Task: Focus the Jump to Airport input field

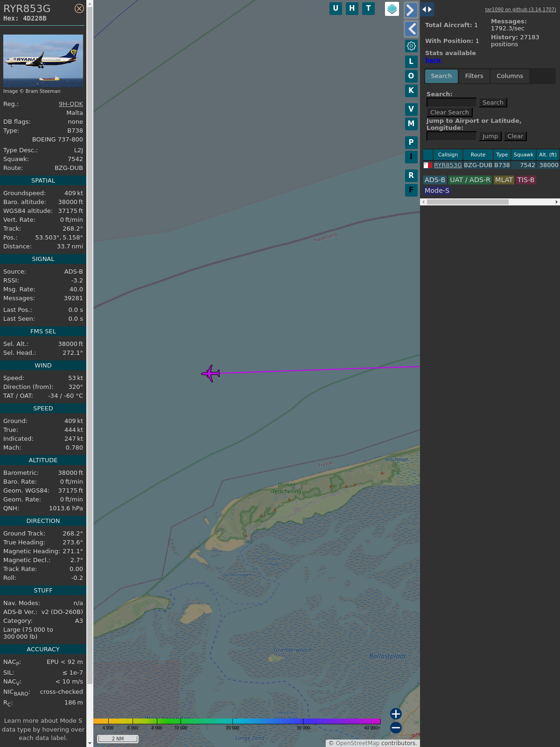Action: click(451, 136)
